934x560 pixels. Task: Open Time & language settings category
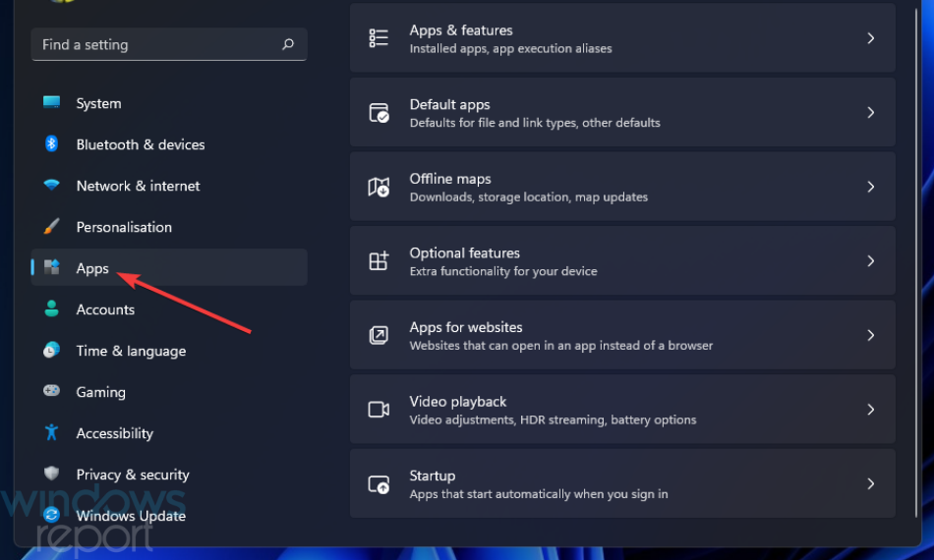(131, 351)
